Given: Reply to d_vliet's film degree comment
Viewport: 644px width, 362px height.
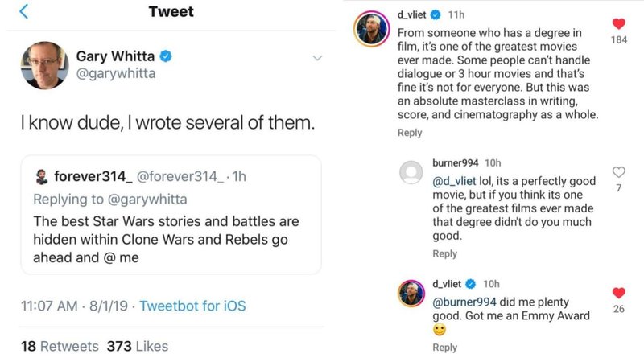Looking at the screenshot, I should pyautogui.click(x=410, y=133).
